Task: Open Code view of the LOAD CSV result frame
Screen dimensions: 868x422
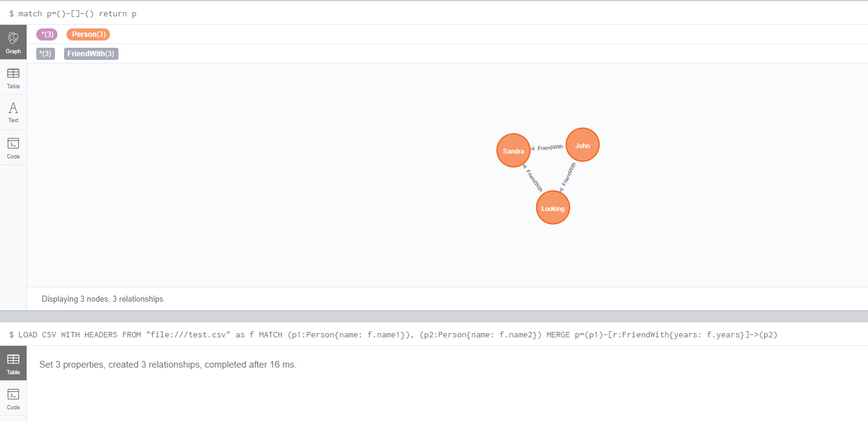Action: pos(13,398)
